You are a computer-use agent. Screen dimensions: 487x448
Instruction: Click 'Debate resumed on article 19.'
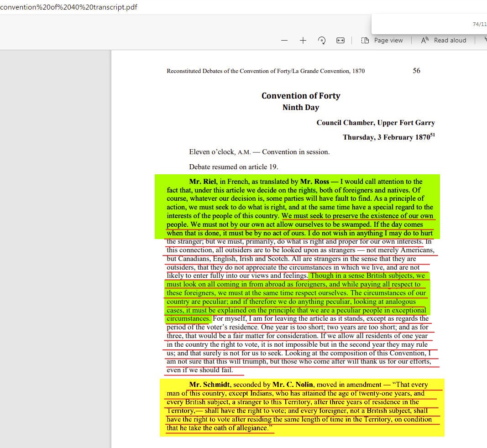click(x=234, y=167)
